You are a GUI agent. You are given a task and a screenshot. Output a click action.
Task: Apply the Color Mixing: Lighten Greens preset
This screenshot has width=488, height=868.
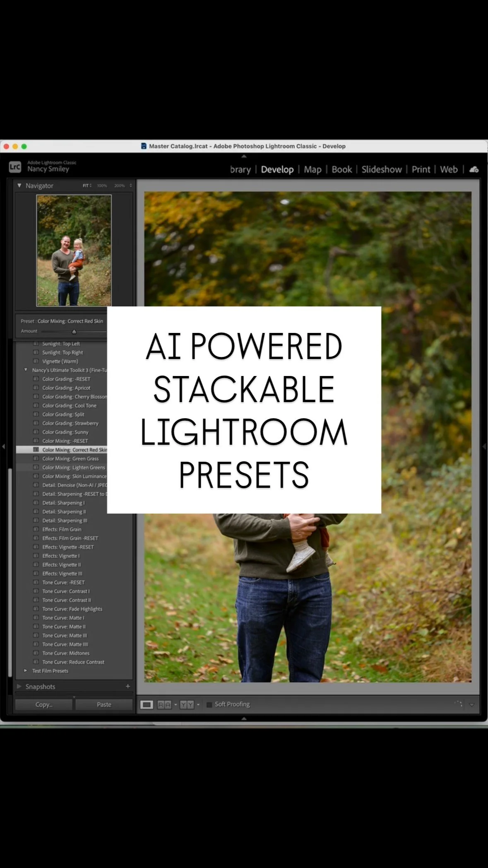click(x=74, y=468)
